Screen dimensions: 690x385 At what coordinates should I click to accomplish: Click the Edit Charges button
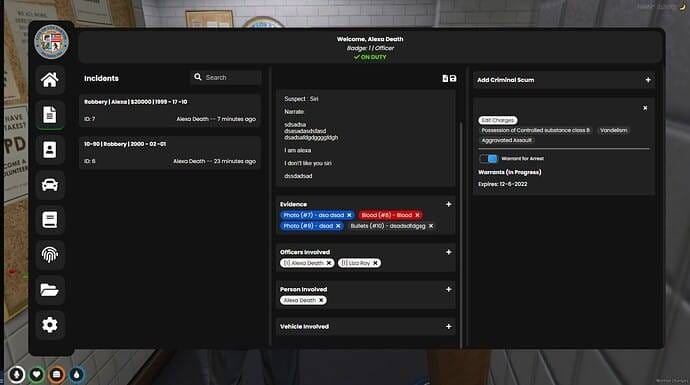498,120
